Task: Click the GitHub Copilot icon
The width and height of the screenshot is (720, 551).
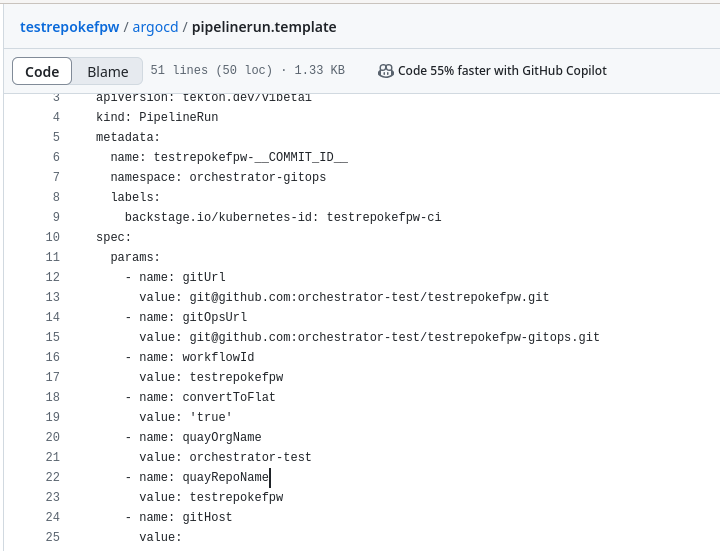Action: click(x=385, y=71)
